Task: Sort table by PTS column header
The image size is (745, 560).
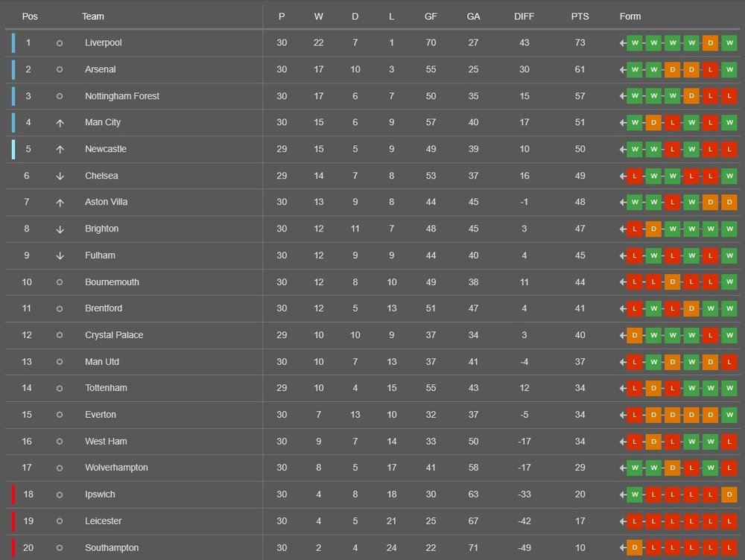Action: coord(580,16)
